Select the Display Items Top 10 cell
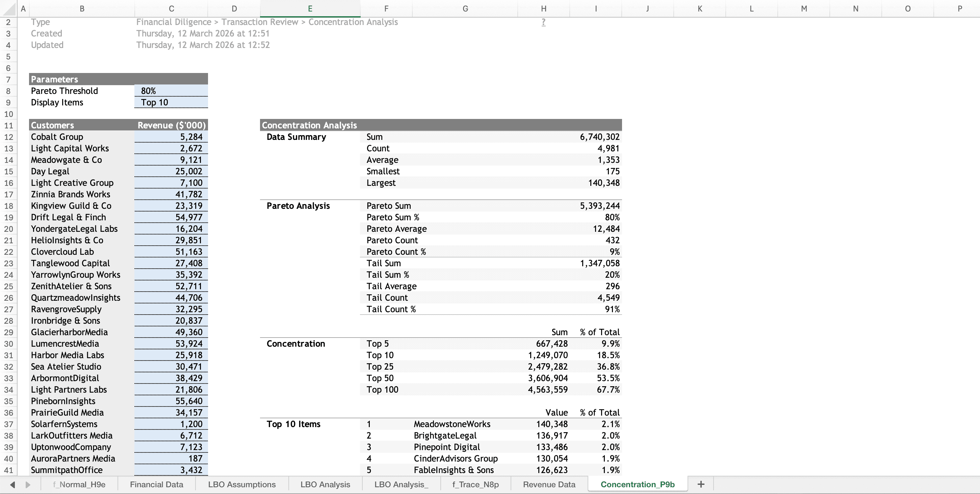The height and width of the screenshot is (494, 980). pyautogui.click(x=171, y=102)
